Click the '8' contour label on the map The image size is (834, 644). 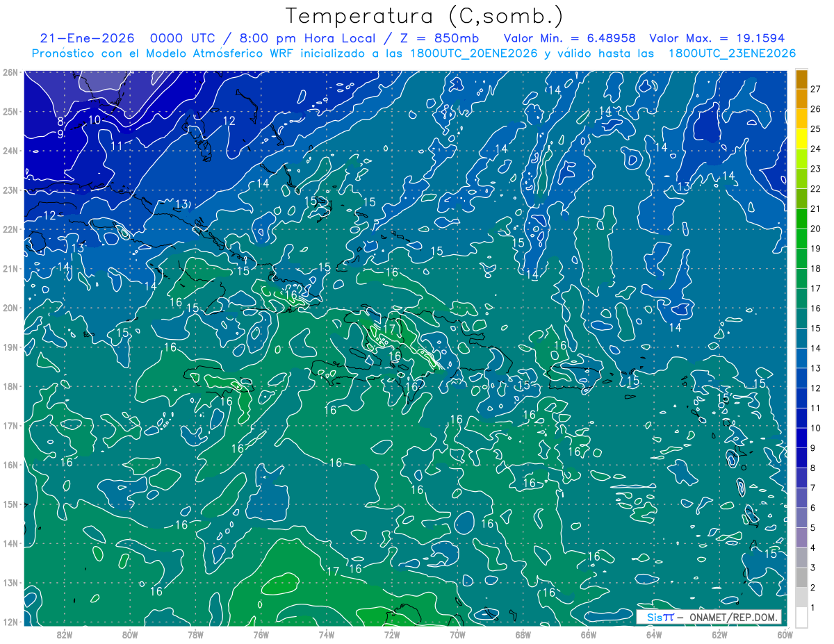pos(60,122)
